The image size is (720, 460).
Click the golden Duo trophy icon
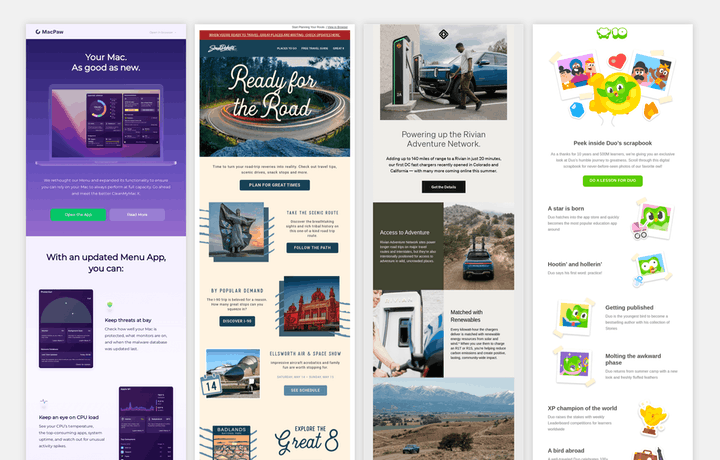click(652, 418)
